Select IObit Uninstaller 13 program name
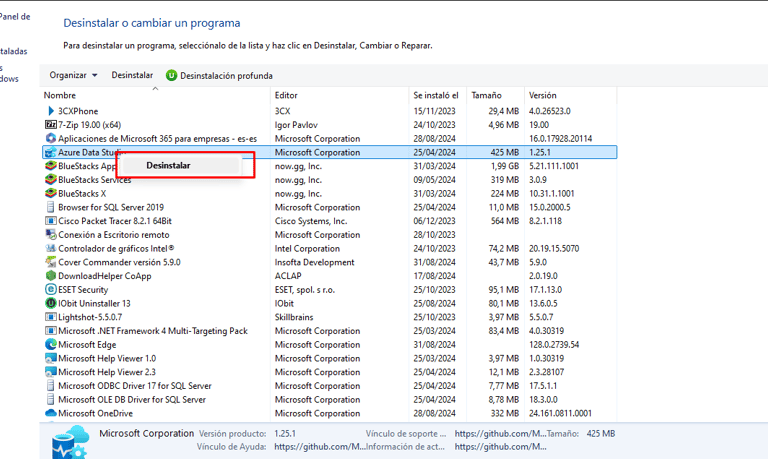 tap(94, 303)
